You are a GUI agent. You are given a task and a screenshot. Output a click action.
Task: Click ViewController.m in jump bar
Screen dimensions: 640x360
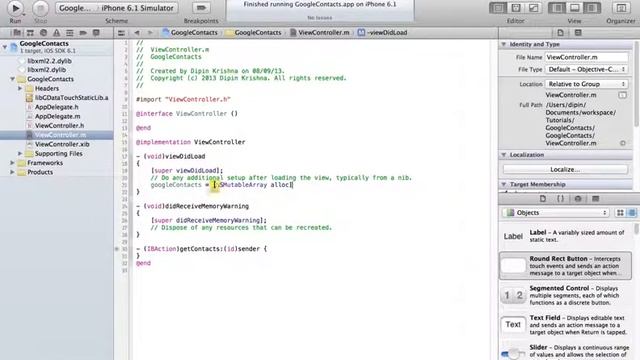point(320,33)
